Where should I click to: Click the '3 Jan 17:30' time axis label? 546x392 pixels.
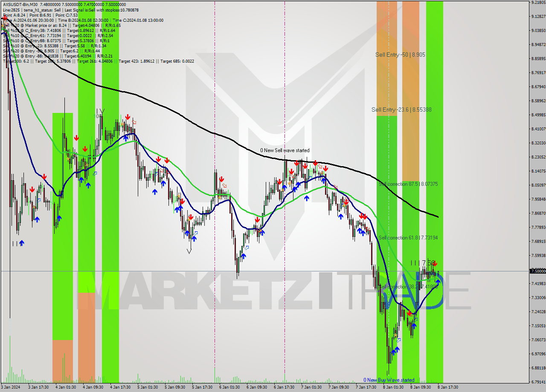pyautogui.click(x=38, y=387)
